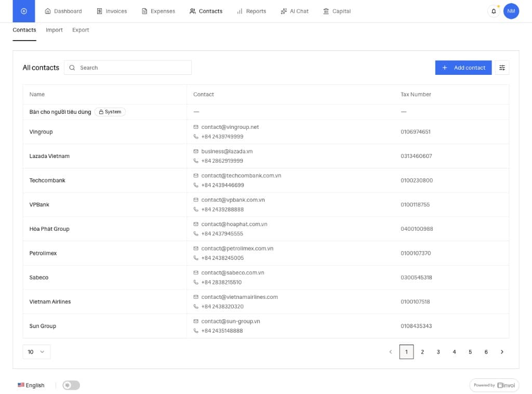Select the Contacts sub-tab
Viewport: 532px width, 394px height.
(24, 30)
